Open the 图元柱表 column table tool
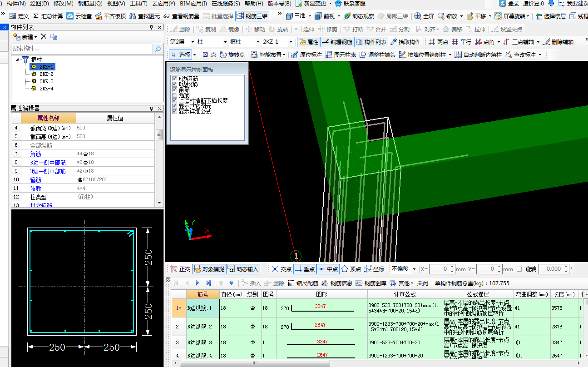The height and width of the screenshot is (367, 588). coord(341,55)
